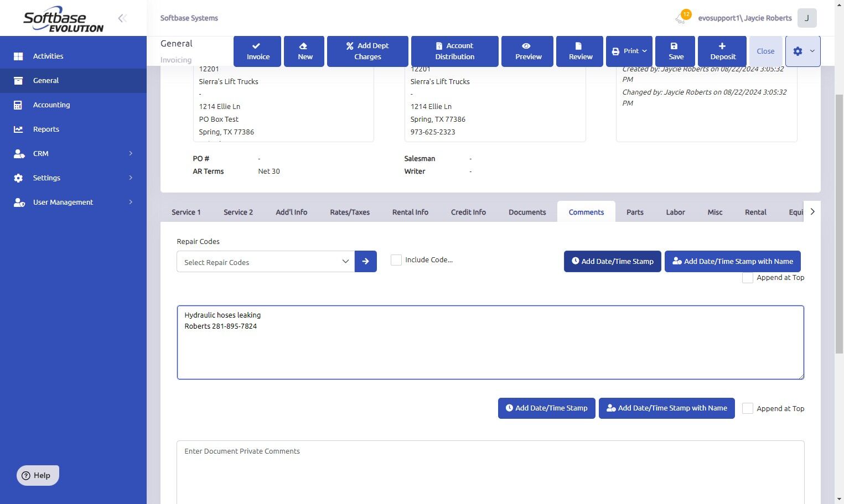Switch to the Parts tab
The height and width of the screenshot is (504, 844).
(x=635, y=212)
